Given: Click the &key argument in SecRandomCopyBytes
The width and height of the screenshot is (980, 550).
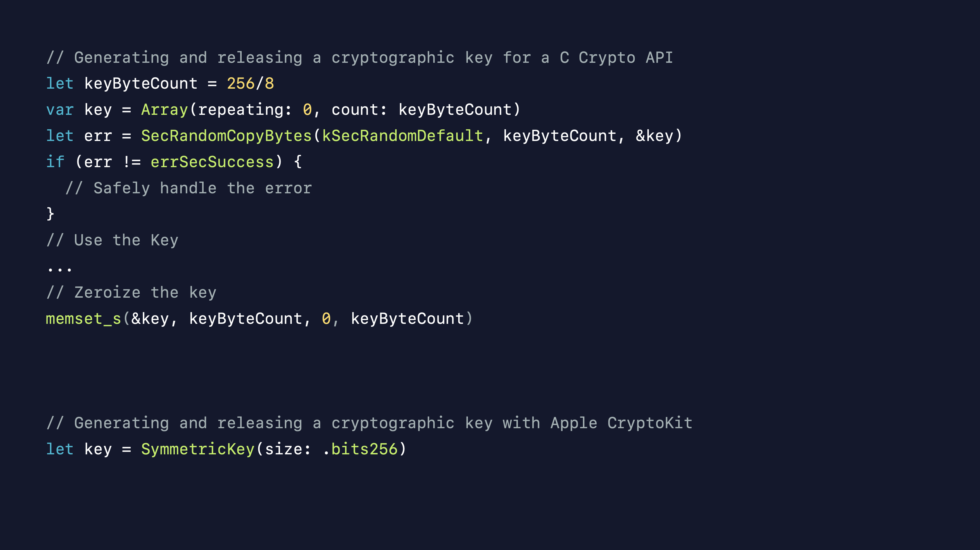Looking at the screenshot, I should [x=654, y=136].
